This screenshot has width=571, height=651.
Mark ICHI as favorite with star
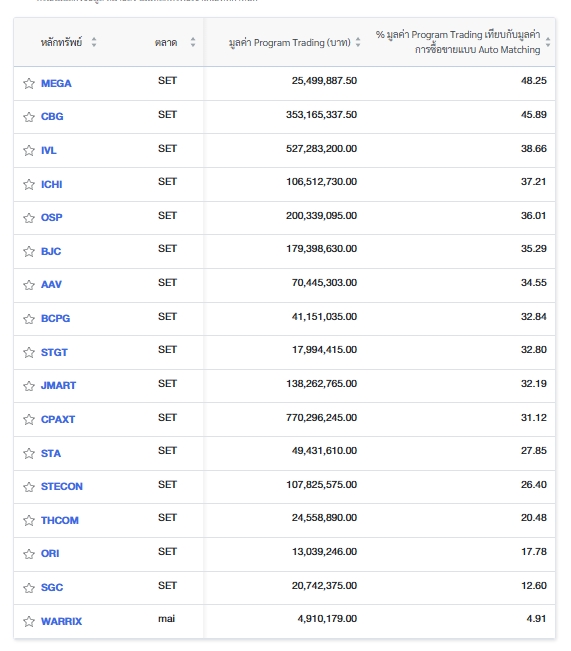29,184
